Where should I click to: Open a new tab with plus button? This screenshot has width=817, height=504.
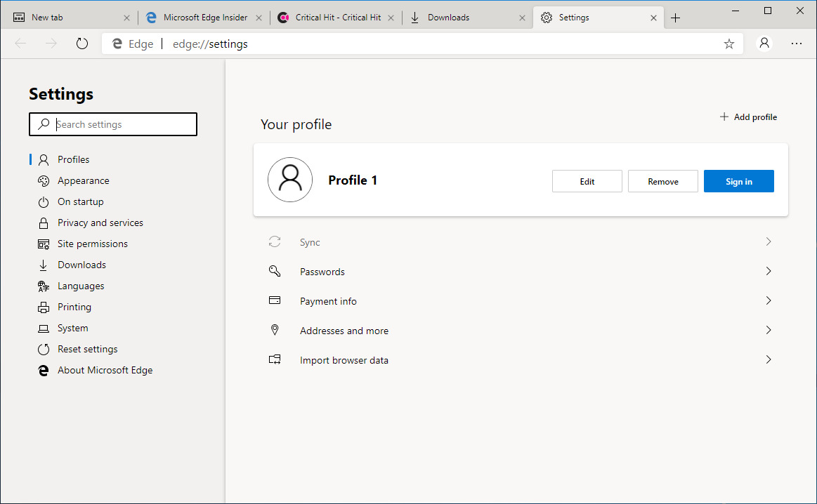point(676,18)
